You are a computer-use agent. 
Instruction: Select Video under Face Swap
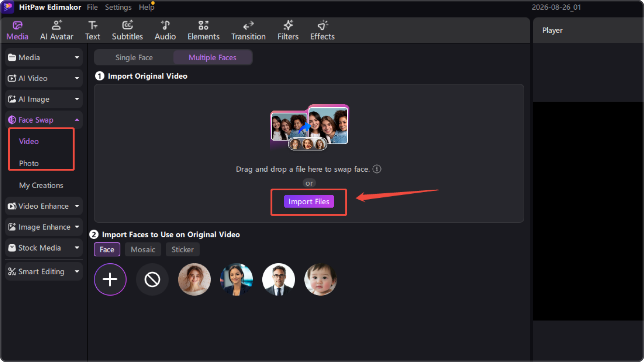tap(29, 141)
